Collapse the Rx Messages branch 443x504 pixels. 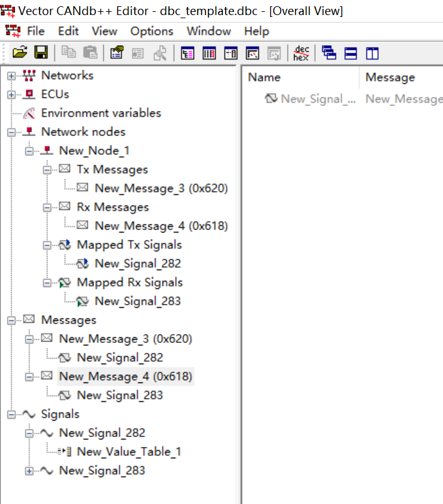[47, 207]
